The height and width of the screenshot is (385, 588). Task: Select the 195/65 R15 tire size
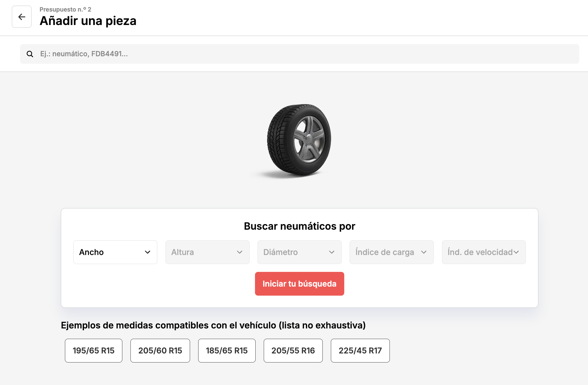[x=94, y=351]
